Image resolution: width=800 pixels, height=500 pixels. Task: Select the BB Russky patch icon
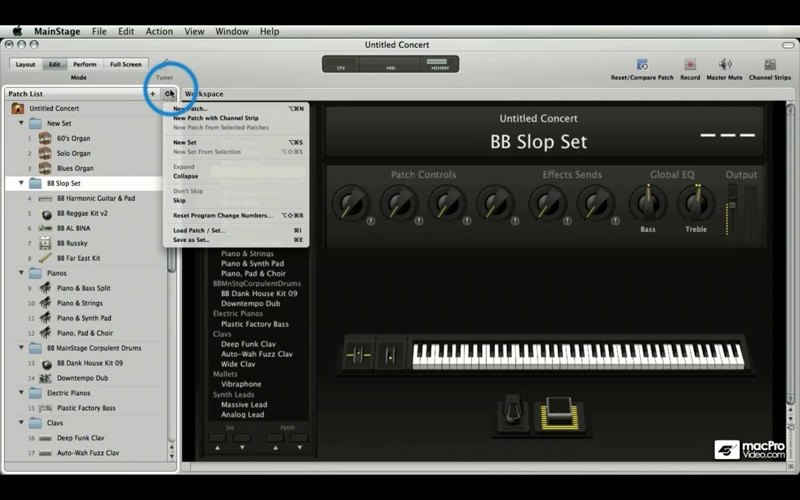[x=45, y=243]
